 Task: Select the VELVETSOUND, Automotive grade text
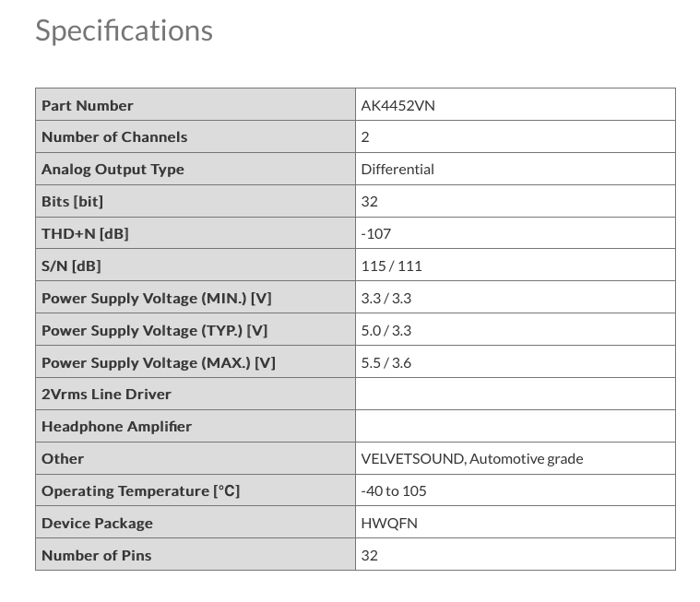[471, 458]
